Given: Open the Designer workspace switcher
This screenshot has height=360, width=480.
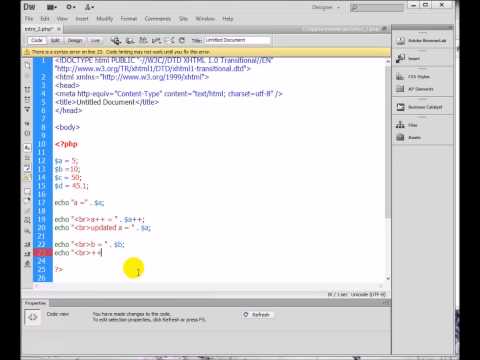Looking at the screenshot, I should click(326, 7).
